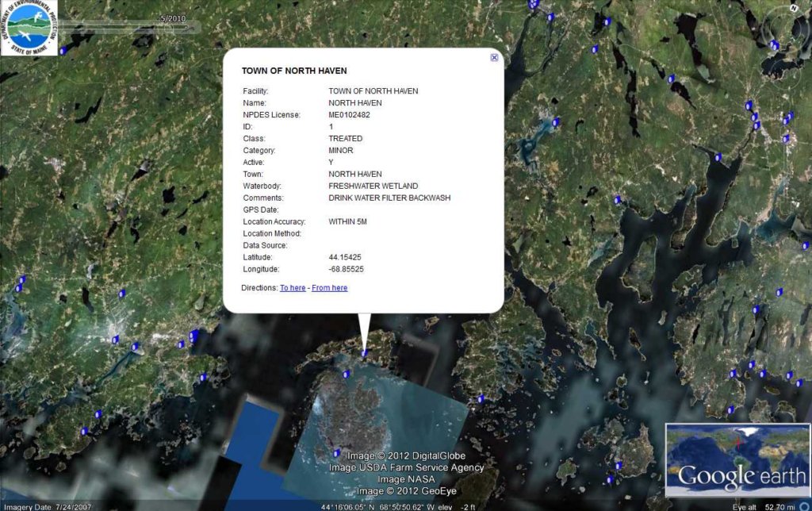Click the NPDES License value ME0102482
The width and height of the screenshot is (812, 511).
349,115
